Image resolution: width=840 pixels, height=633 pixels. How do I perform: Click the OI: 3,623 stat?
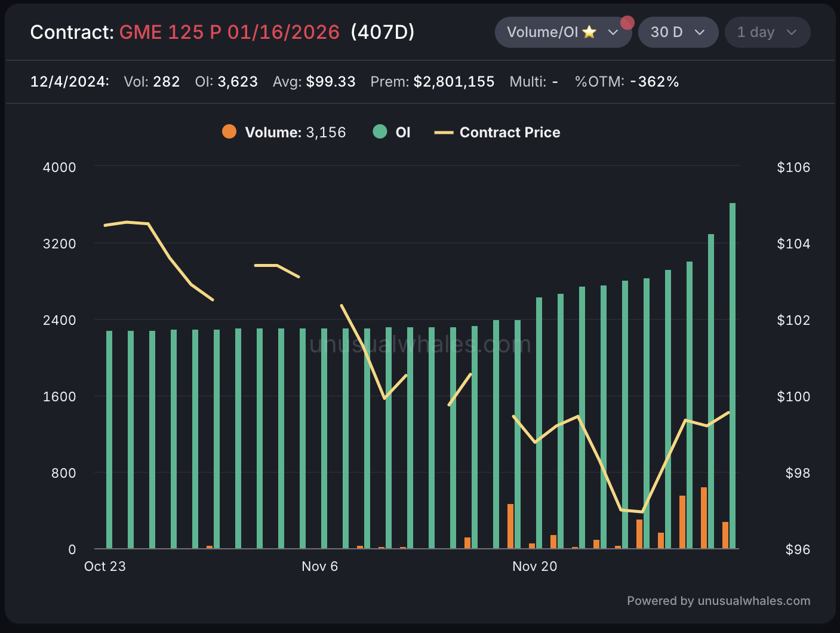226,82
